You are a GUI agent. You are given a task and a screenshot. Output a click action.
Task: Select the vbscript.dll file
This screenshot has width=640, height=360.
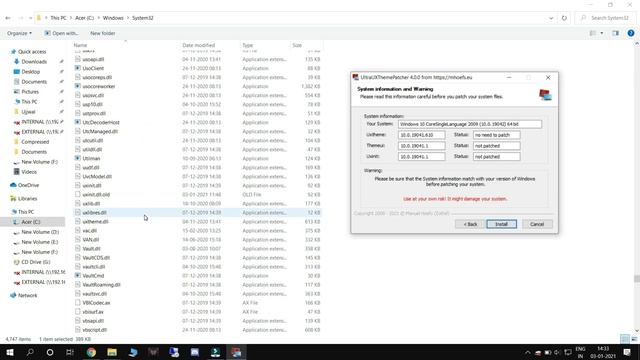click(x=95, y=330)
